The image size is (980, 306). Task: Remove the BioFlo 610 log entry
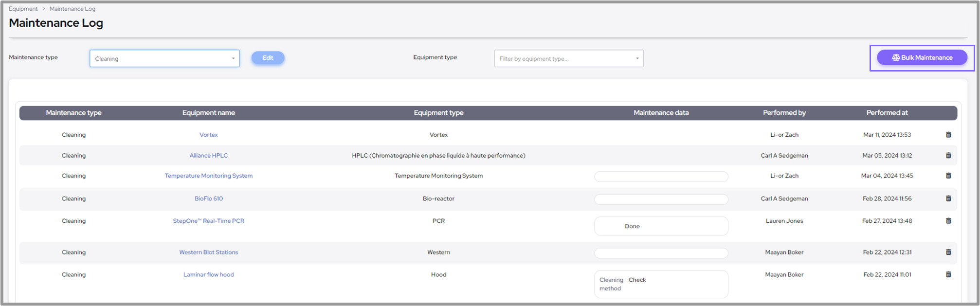pos(948,198)
